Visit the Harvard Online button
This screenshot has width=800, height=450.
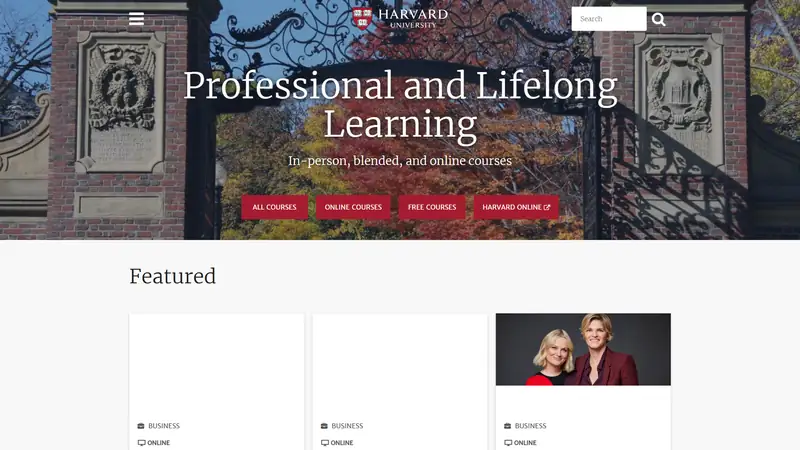(x=516, y=207)
